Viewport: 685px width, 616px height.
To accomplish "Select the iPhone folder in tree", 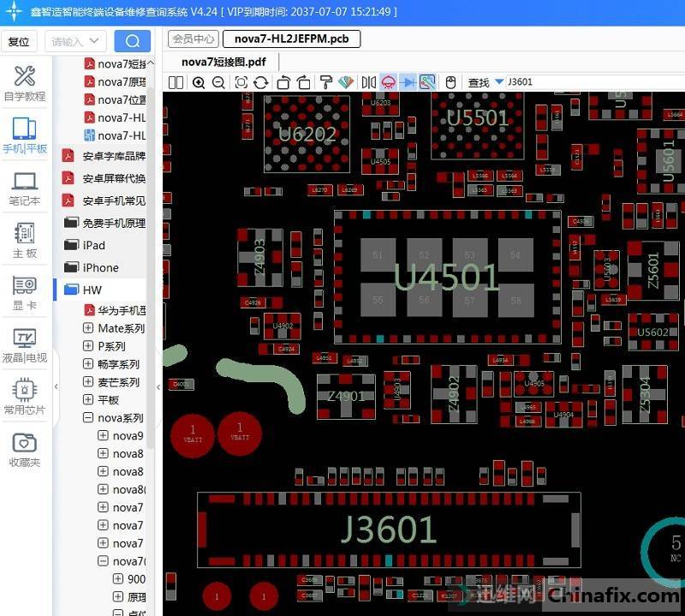I will pos(100,267).
